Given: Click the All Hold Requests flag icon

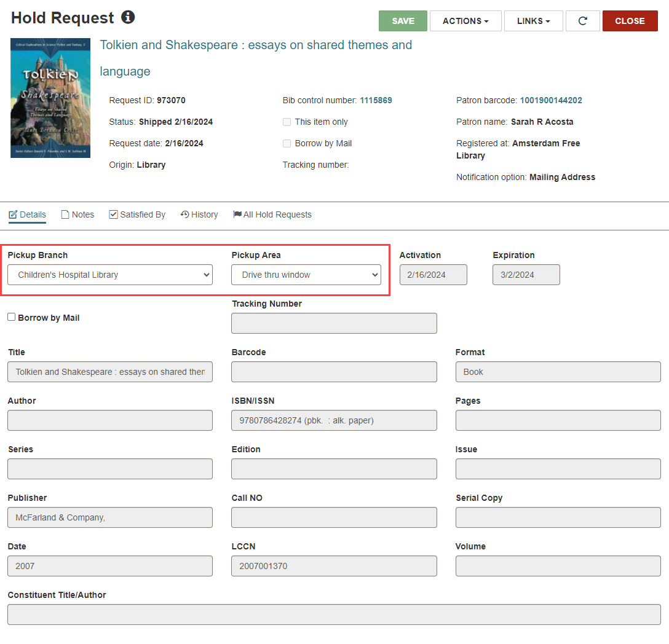Looking at the screenshot, I should point(237,214).
